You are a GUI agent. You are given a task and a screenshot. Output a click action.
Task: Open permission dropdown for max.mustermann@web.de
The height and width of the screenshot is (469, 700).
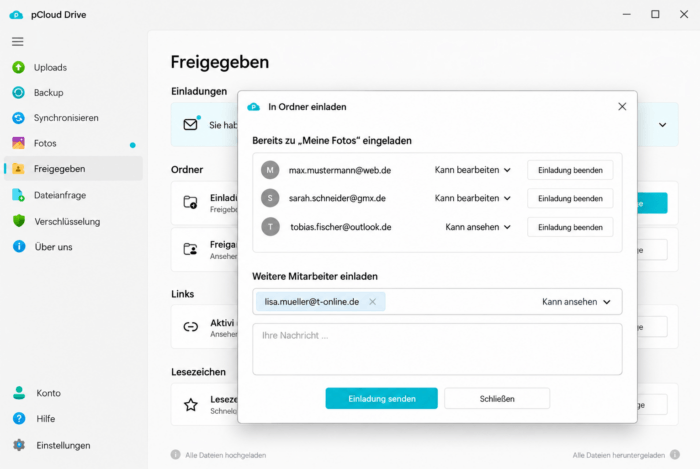472,170
